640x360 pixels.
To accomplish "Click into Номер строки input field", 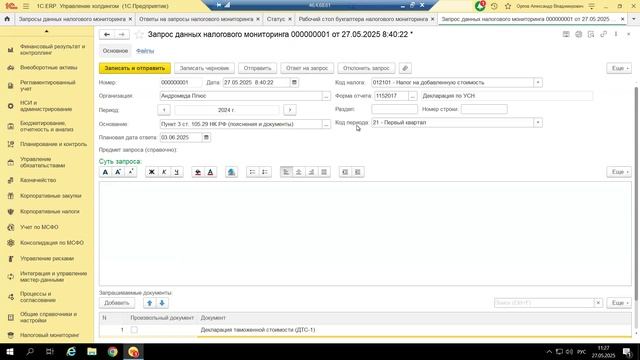I will 484,109.
